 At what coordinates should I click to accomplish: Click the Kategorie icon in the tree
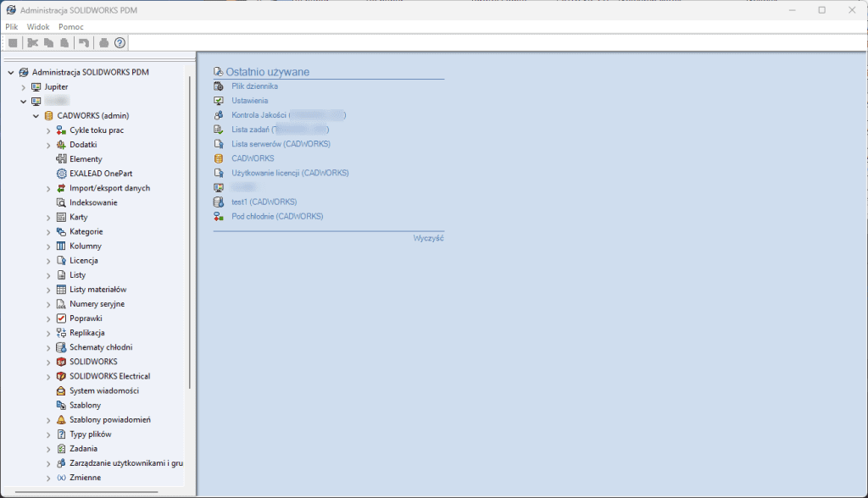pyautogui.click(x=61, y=231)
